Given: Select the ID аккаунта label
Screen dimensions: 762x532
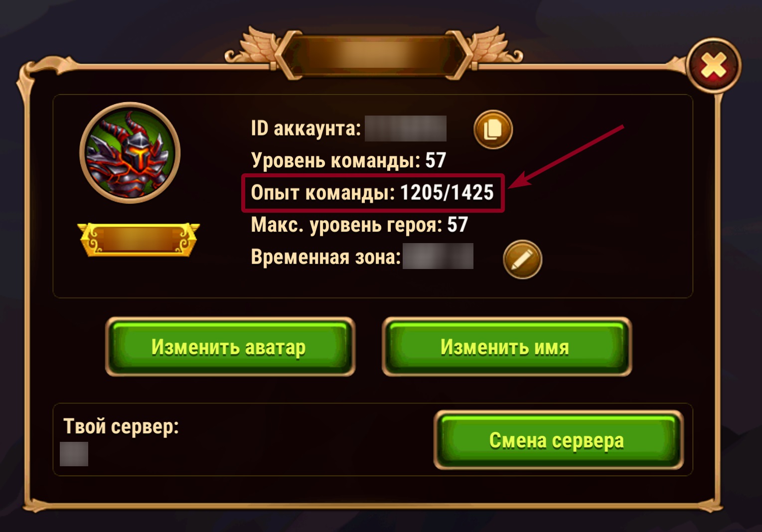Looking at the screenshot, I should tap(306, 129).
